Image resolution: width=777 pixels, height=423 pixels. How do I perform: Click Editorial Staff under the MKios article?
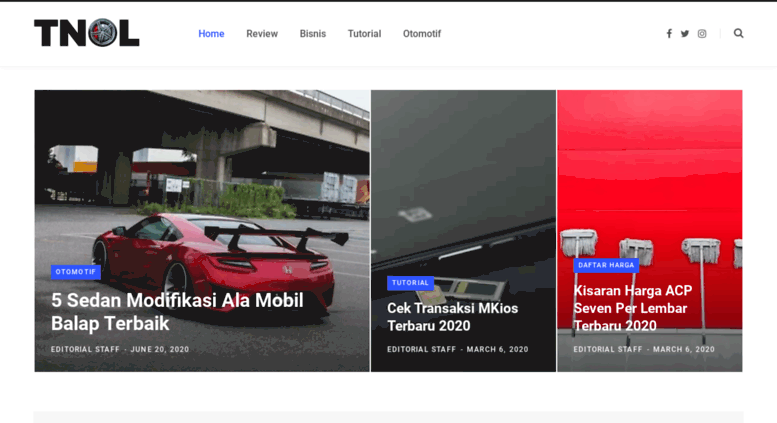(422, 349)
